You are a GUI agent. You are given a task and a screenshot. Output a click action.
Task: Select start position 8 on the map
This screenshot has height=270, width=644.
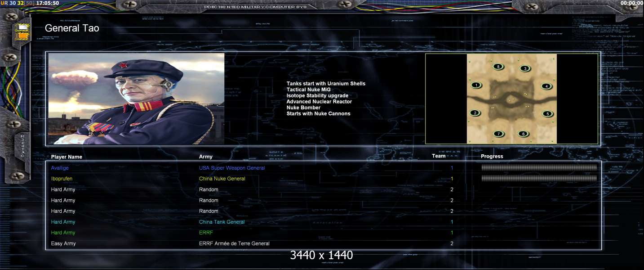[498, 67]
